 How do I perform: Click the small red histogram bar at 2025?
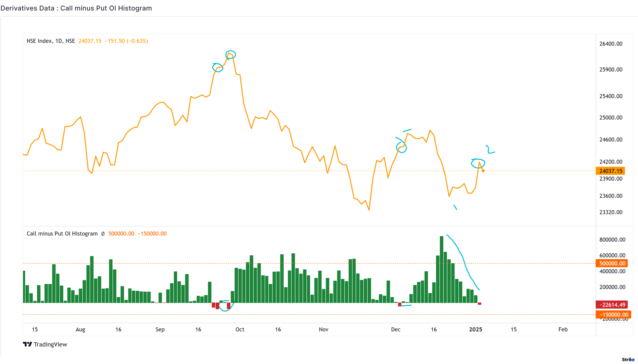(x=479, y=304)
